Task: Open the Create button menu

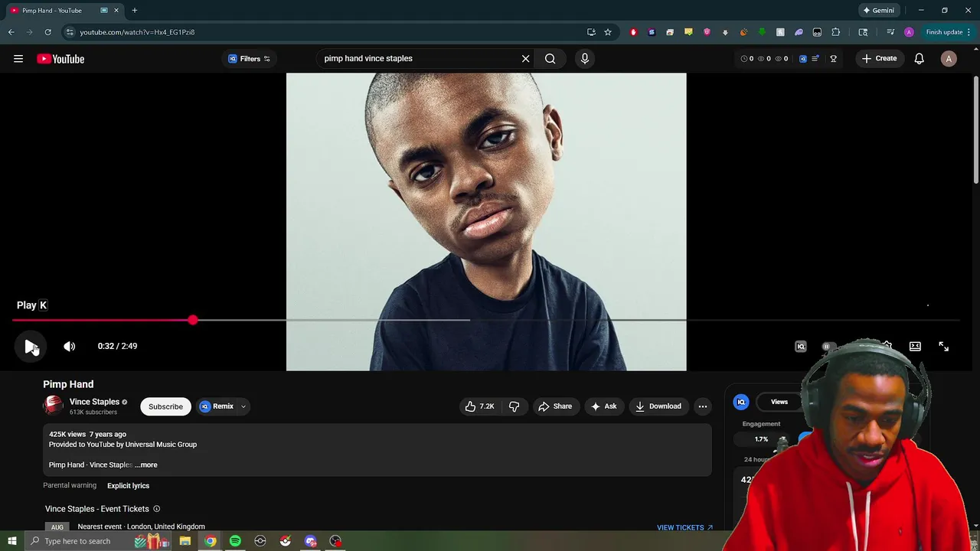Action: (x=879, y=58)
